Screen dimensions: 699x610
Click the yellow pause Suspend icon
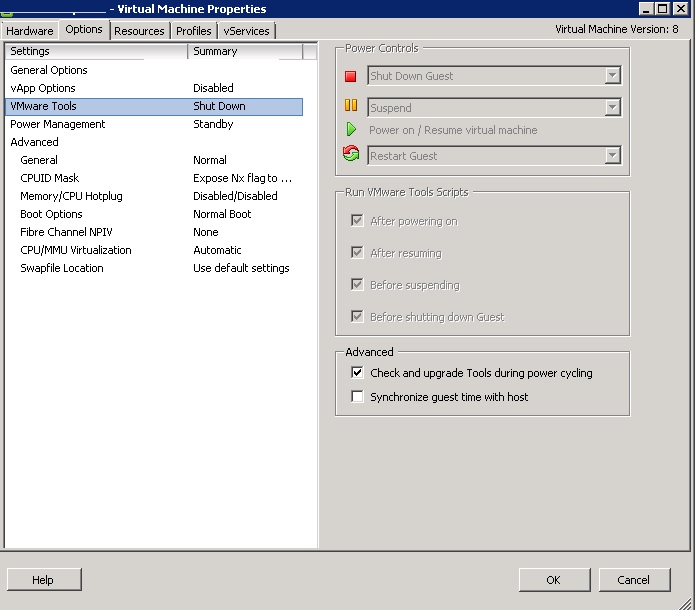point(351,105)
